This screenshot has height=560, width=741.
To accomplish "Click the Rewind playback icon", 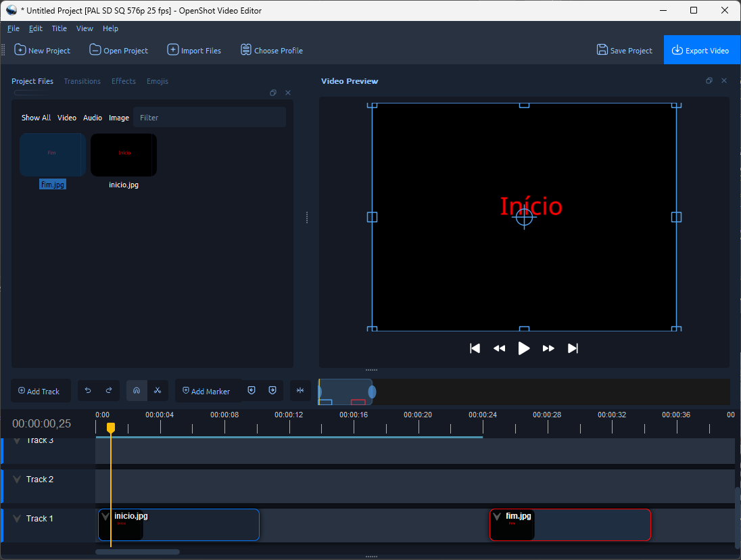I will point(499,348).
